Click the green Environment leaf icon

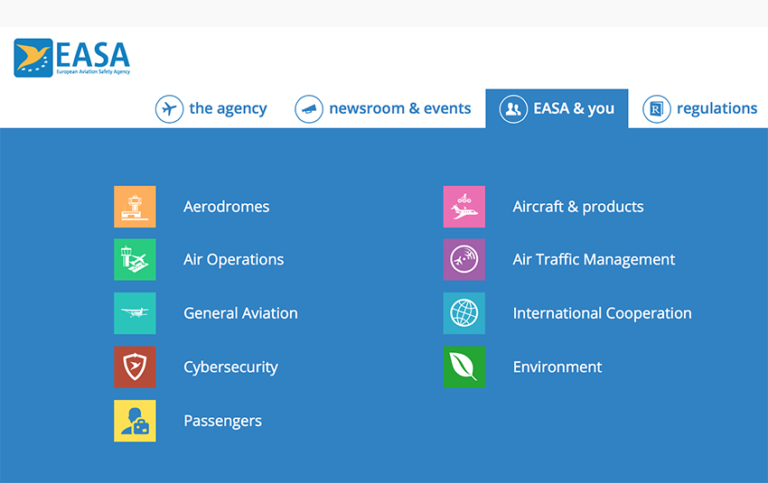click(x=464, y=367)
